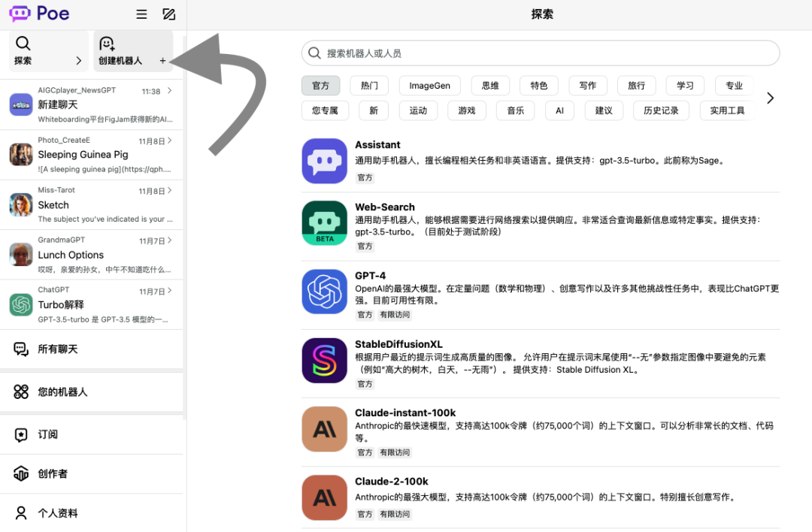Open the GPT-4 bot icon
812x532 pixels.
tap(324, 292)
